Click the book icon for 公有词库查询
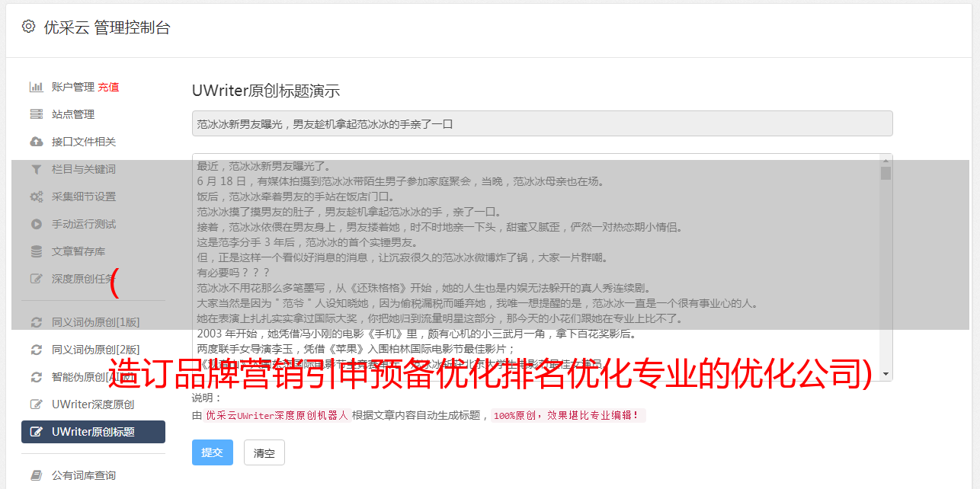980x489 pixels. [x=36, y=475]
